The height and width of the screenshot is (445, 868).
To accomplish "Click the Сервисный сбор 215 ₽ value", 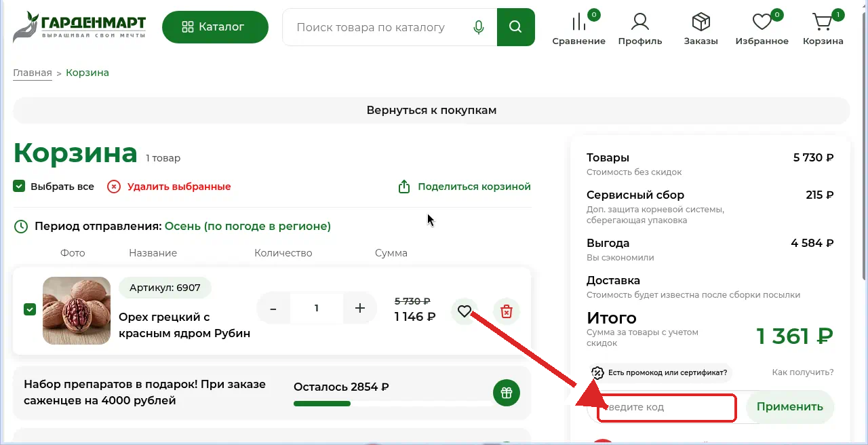I will pos(820,195).
